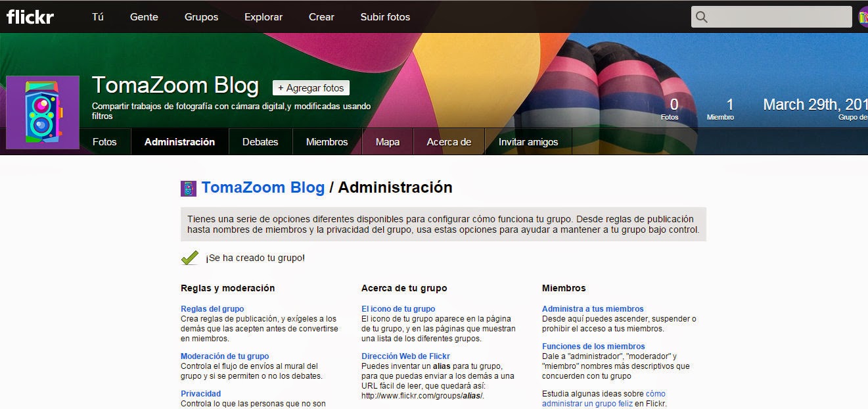868x409 pixels.
Task: Click the 1 Miembro counter
Action: coord(721,108)
